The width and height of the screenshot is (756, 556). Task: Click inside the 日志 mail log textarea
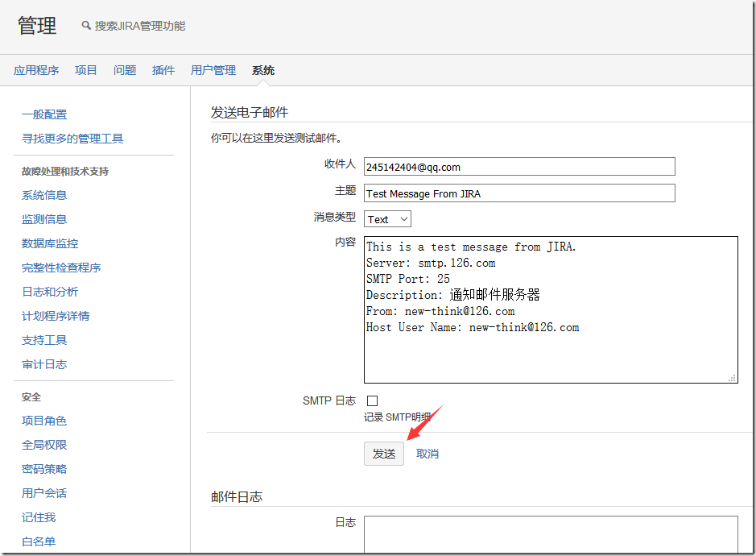coord(551,534)
